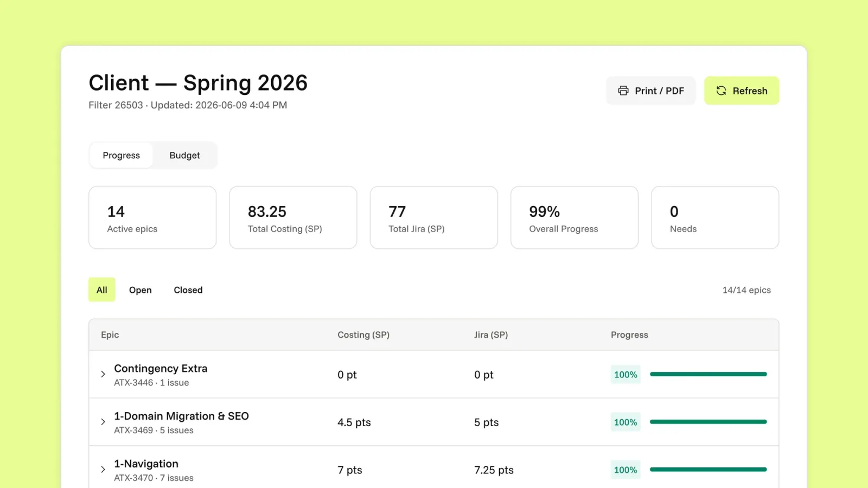Click the 14/14 epics count
This screenshot has height=488, width=868.
pyautogui.click(x=746, y=290)
